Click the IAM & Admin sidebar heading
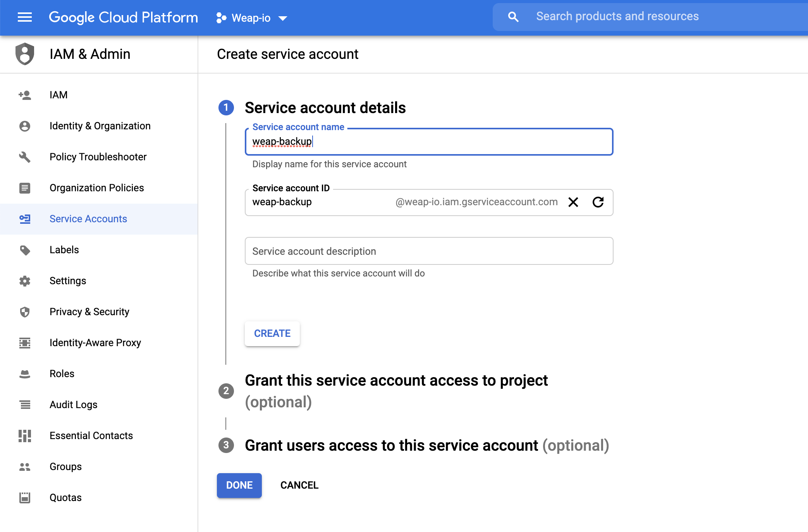Screen dimensions: 808x532 pyautogui.click(x=90, y=54)
